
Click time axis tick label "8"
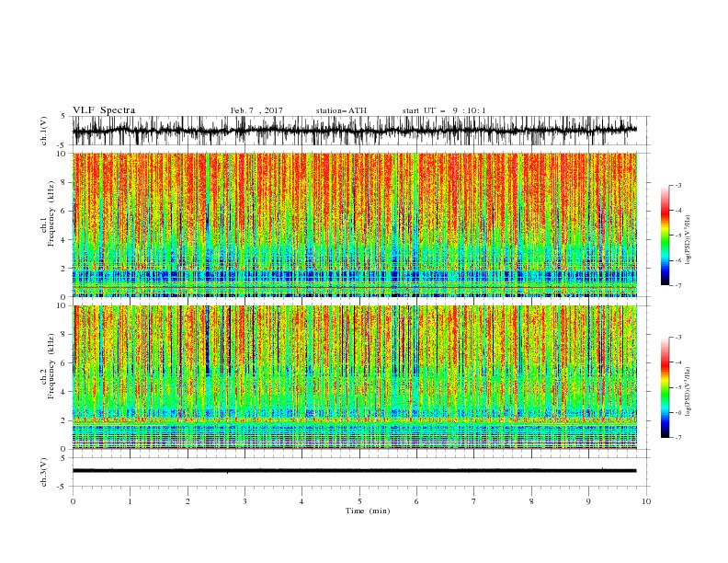[531, 501]
